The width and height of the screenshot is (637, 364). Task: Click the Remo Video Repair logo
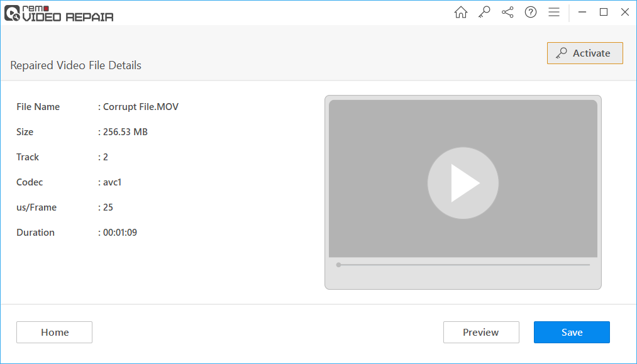click(x=58, y=14)
